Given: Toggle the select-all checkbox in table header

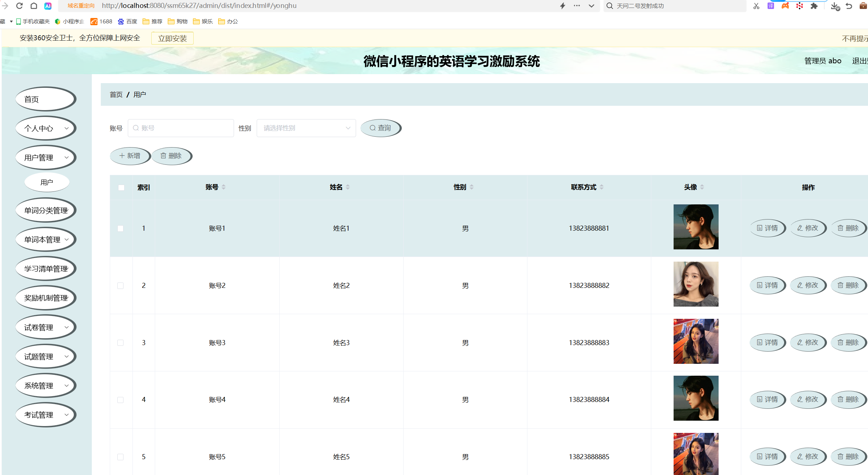Looking at the screenshot, I should click(121, 187).
